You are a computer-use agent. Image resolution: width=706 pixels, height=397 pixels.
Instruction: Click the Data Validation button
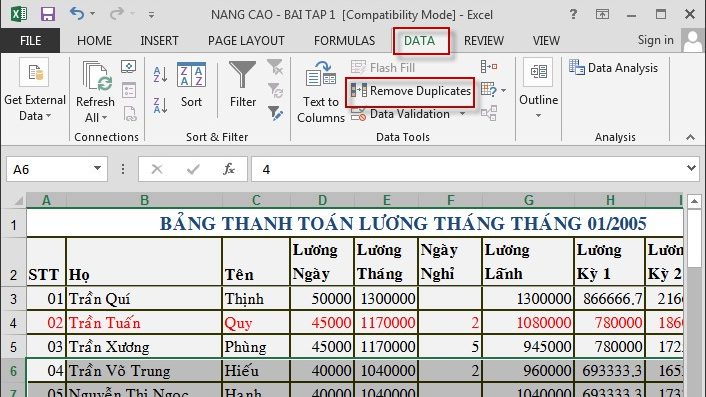(400, 114)
